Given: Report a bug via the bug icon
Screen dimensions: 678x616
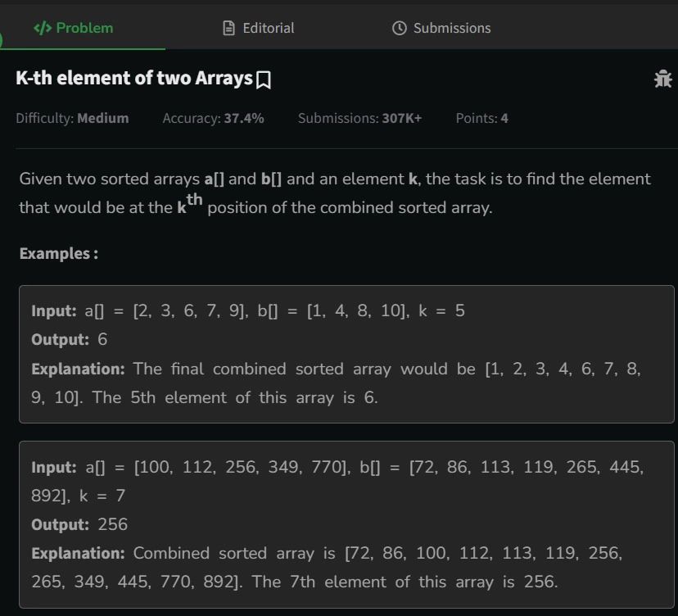Looking at the screenshot, I should click(662, 79).
